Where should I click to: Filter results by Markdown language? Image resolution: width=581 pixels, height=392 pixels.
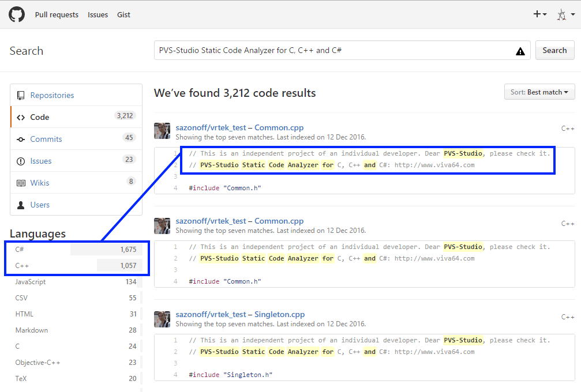pyautogui.click(x=76, y=330)
